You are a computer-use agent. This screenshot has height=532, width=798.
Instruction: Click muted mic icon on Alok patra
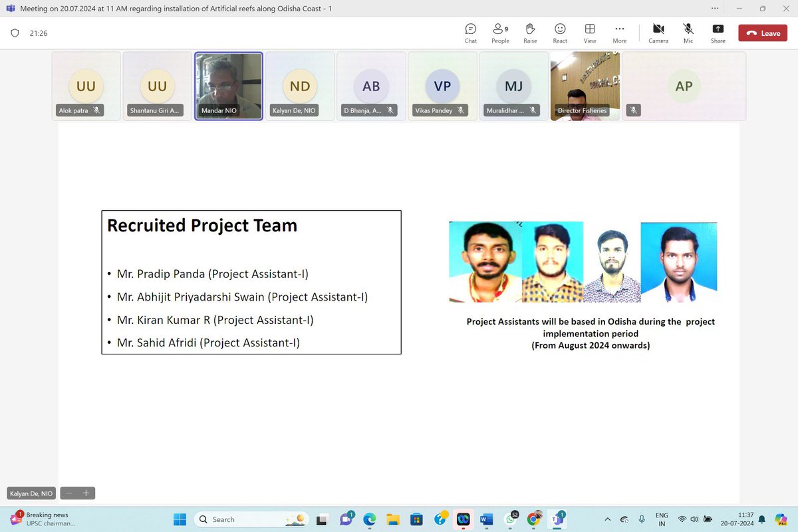pos(96,110)
